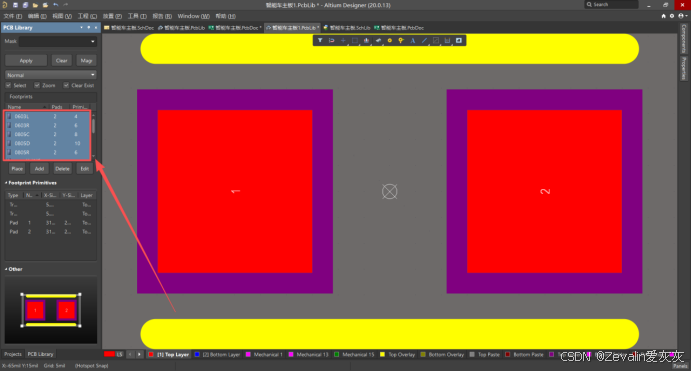
Task: Click the Magnify button
Action: pyautogui.click(x=86, y=60)
